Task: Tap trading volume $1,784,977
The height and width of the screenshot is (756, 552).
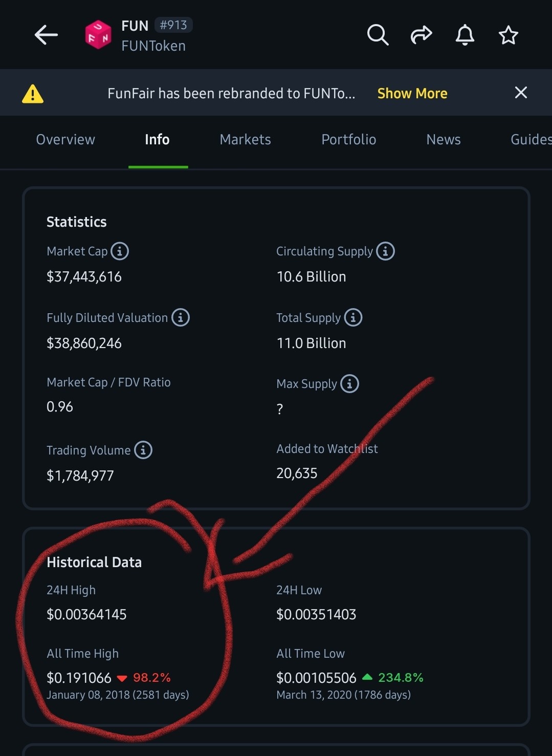Action: 80,476
